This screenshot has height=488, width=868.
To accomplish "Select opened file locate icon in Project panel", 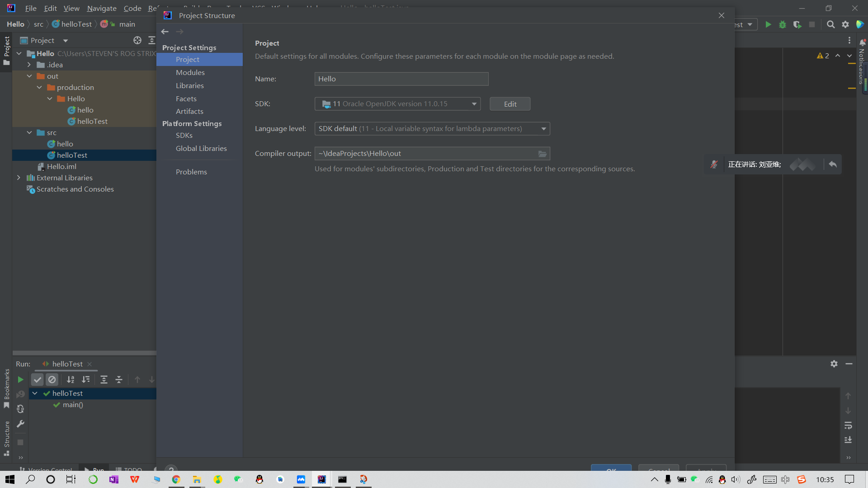I will click(137, 40).
